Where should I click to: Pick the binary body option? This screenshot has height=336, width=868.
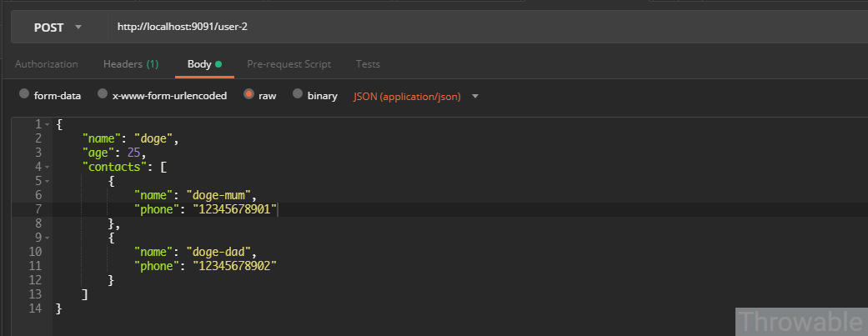(298, 95)
